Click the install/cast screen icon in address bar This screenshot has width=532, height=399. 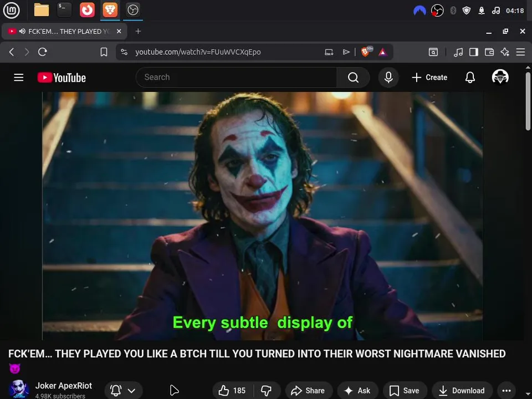click(x=329, y=52)
